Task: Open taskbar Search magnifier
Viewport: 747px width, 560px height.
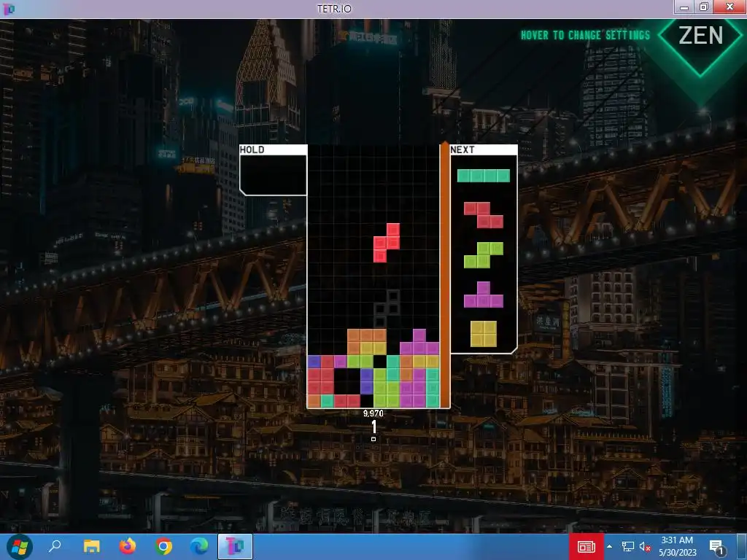Action: click(55, 547)
